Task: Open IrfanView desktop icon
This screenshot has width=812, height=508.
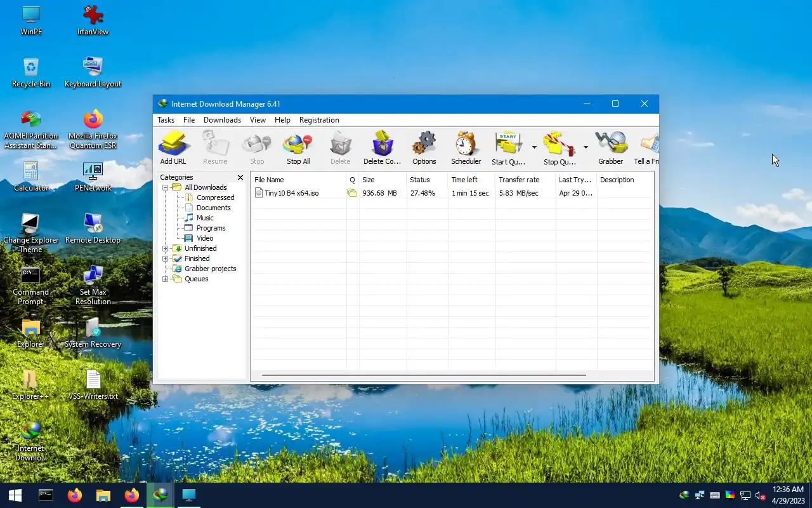Action: (x=93, y=20)
